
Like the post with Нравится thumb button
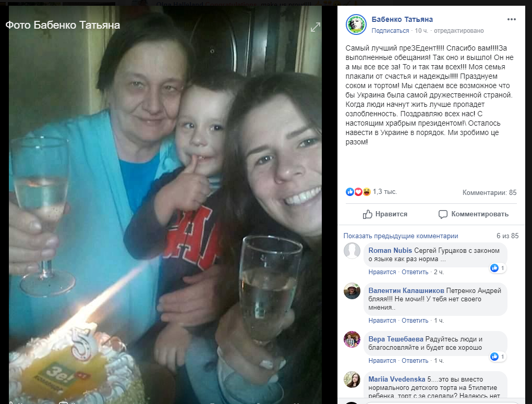(x=385, y=214)
